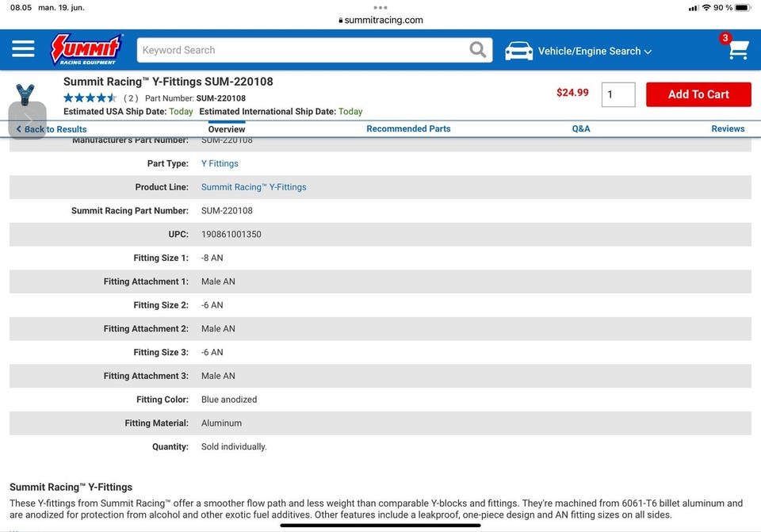Viewport: 761px width, 532px height.
Task: Click Estimated USA Ship Date Today text
Action: point(128,111)
